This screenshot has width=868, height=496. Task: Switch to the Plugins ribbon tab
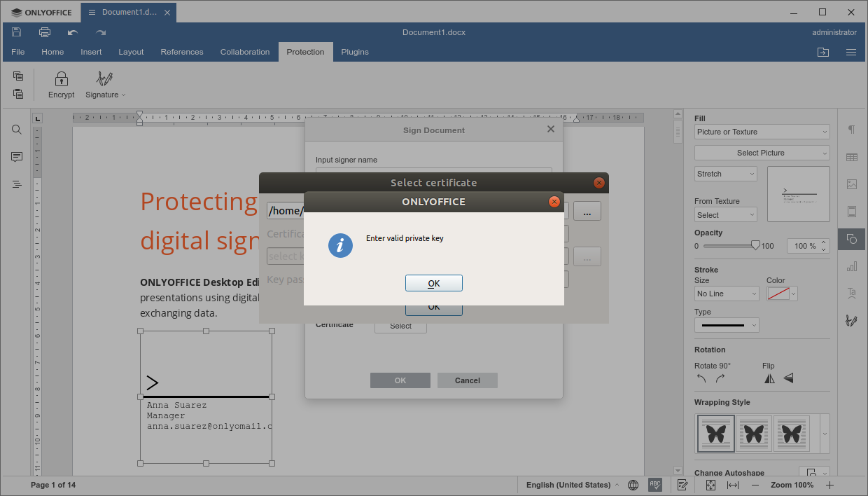point(355,51)
